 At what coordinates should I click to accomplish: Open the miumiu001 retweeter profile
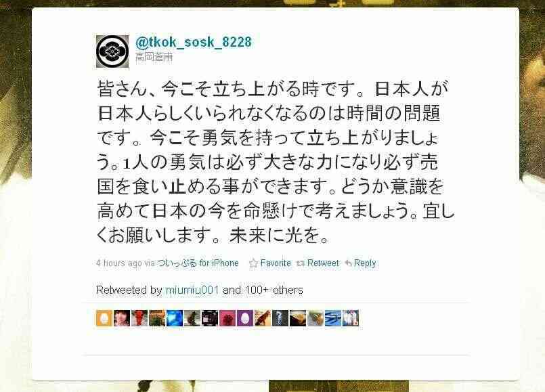coord(192,290)
